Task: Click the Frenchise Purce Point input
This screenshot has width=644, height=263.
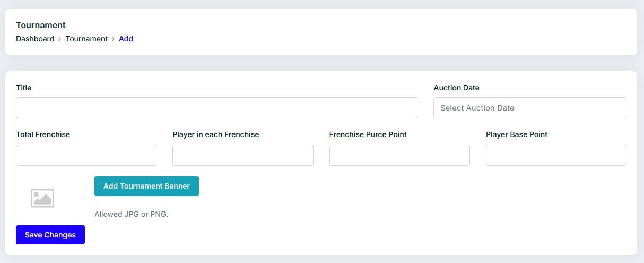Action: click(399, 155)
